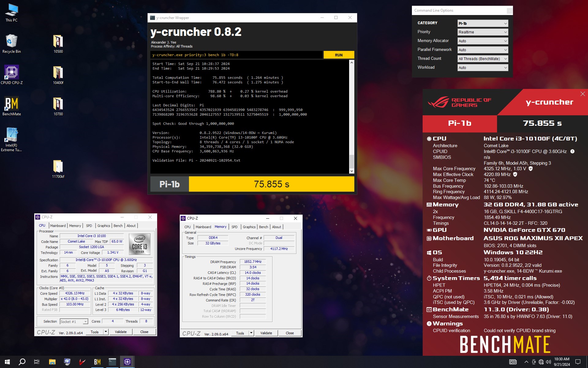
Task: Click RUN button in y-cruncher wrapper
Action: pyautogui.click(x=339, y=55)
